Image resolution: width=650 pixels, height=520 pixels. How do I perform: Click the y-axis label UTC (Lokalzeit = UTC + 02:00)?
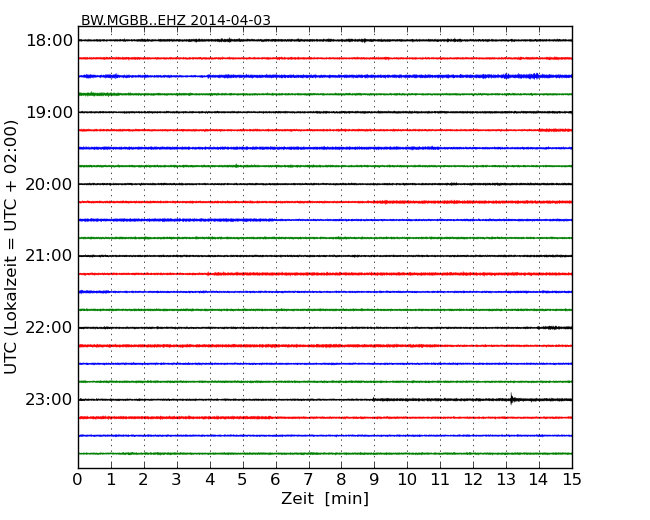(10, 247)
